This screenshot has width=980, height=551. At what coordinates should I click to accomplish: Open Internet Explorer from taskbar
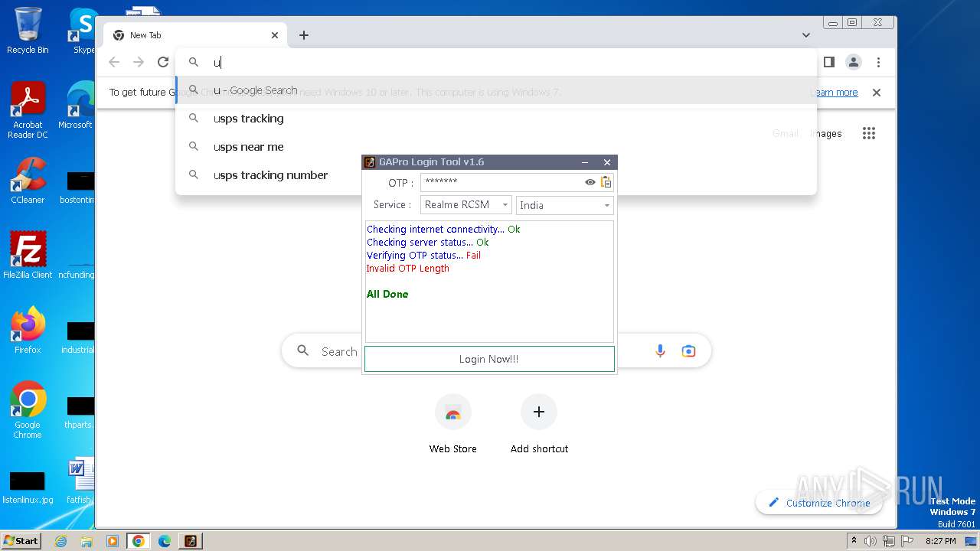[61, 541]
